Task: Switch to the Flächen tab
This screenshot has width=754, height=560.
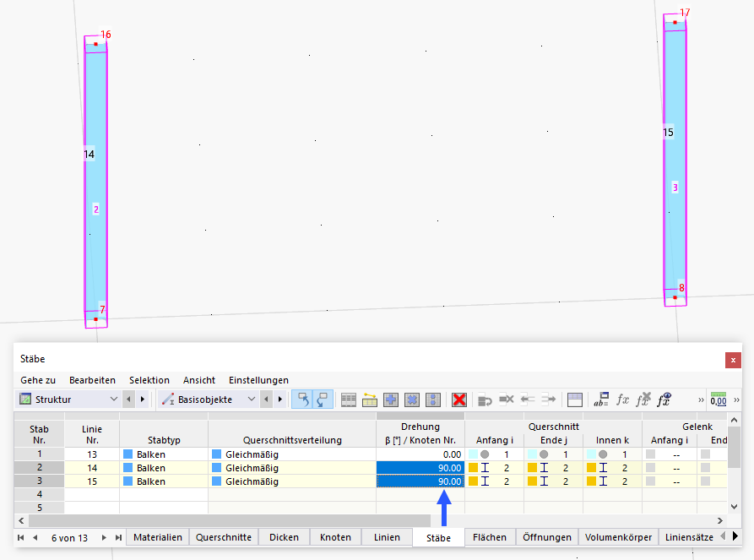Action: [x=490, y=537]
